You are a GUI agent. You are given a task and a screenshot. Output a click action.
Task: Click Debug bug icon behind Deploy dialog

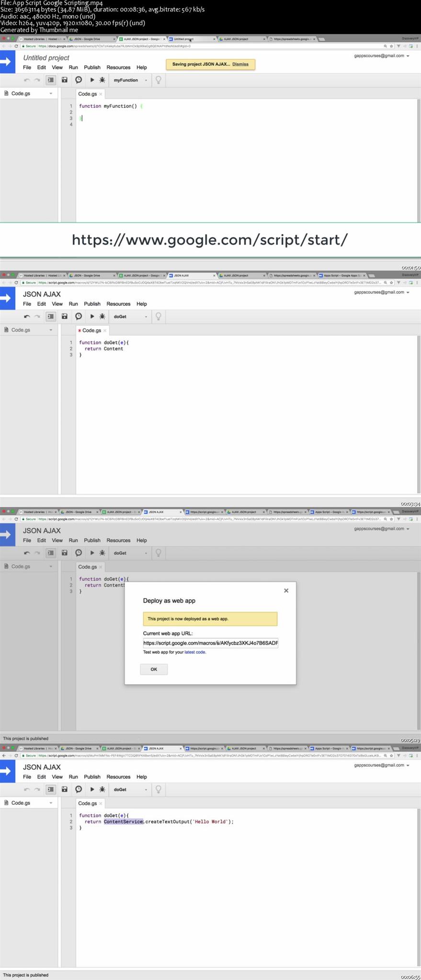click(x=102, y=553)
